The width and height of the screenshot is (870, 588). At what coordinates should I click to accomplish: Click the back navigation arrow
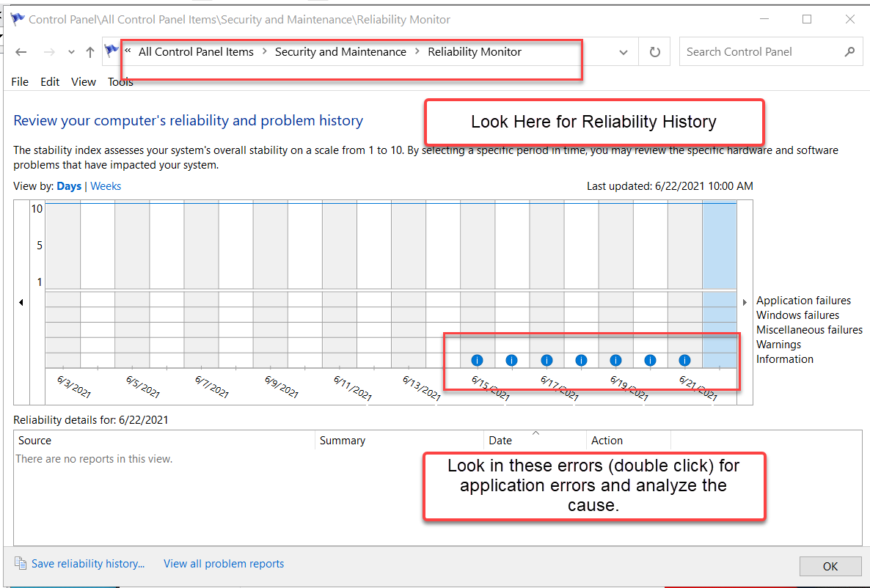(21, 51)
